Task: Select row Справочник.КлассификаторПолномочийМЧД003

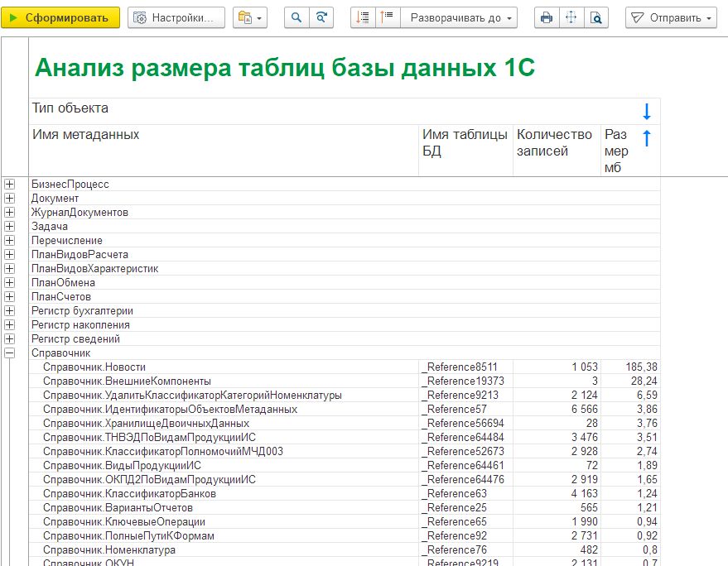Action: tap(345, 452)
